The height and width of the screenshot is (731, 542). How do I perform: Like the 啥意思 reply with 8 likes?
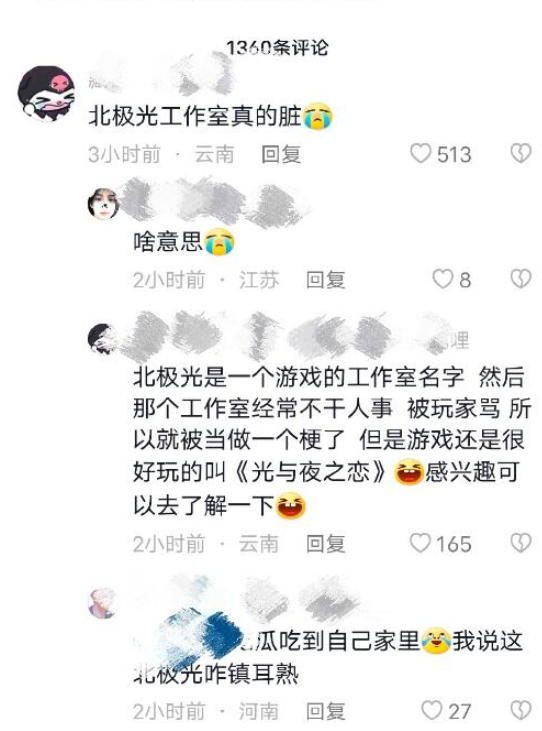tap(442, 279)
